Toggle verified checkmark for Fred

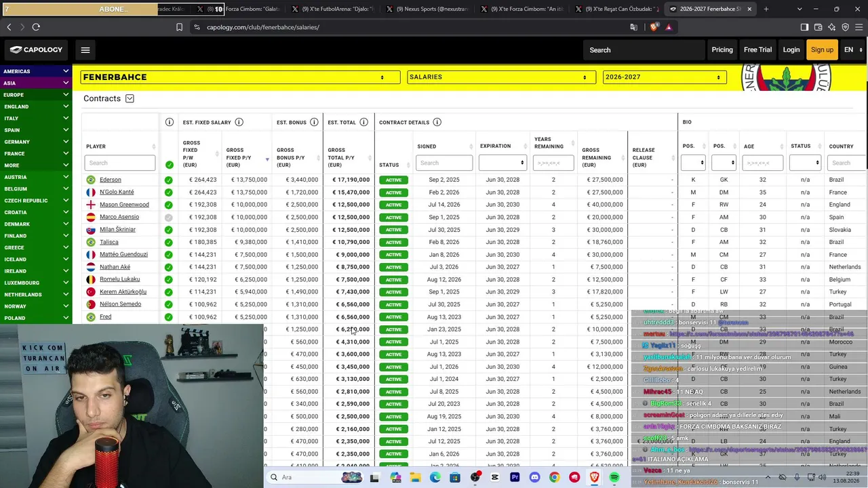point(168,317)
